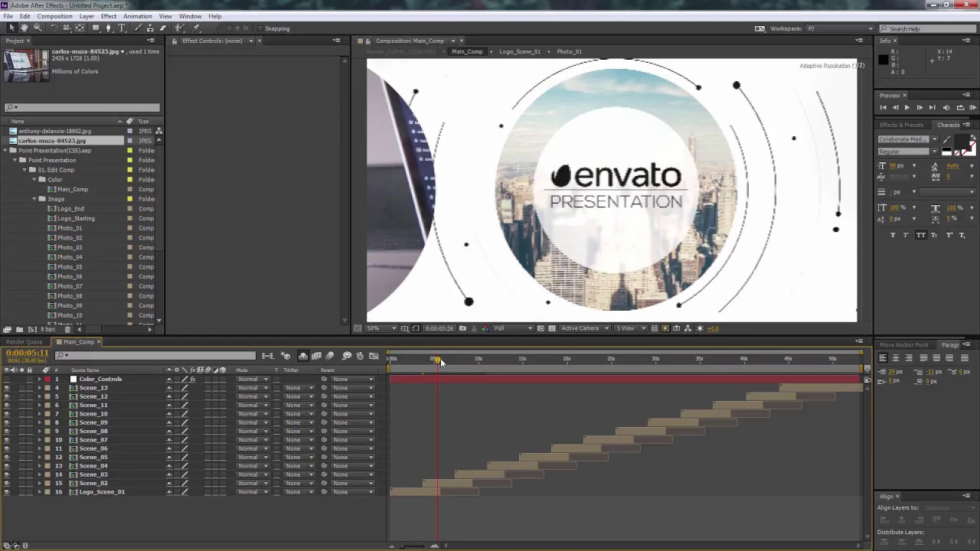Click the Play button in Preview panel
The image size is (980, 551).
907,108
